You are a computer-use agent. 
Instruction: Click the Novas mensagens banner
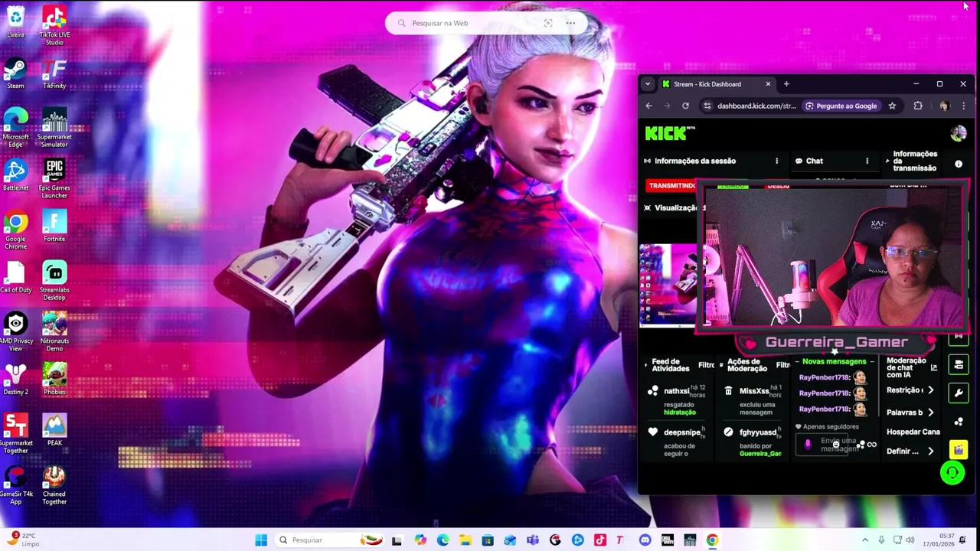coord(835,361)
